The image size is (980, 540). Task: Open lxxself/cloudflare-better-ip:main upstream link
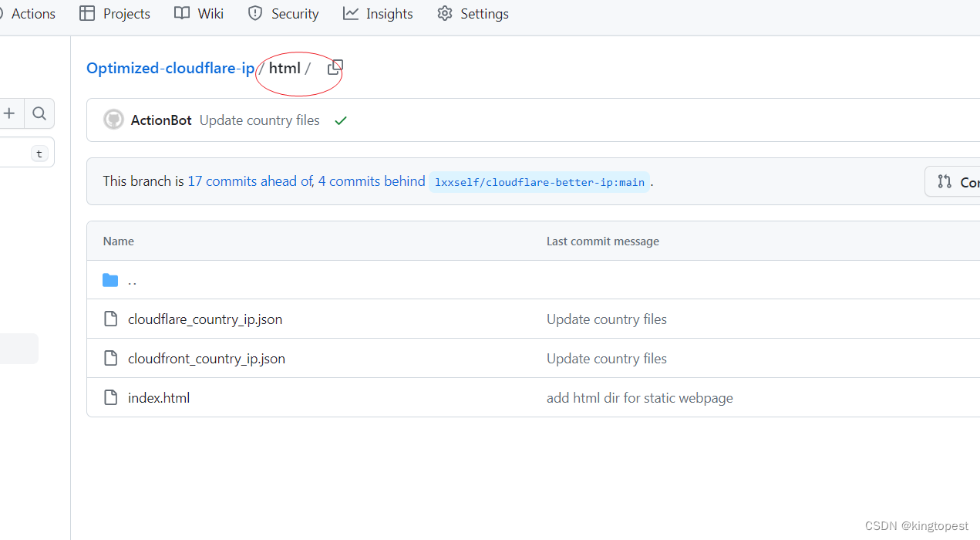[x=539, y=182]
